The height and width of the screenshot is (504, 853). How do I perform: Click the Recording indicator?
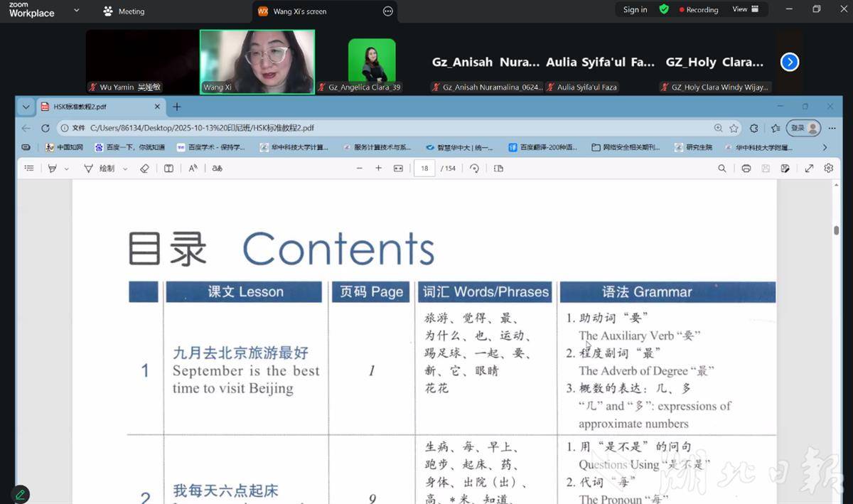click(699, 10)
